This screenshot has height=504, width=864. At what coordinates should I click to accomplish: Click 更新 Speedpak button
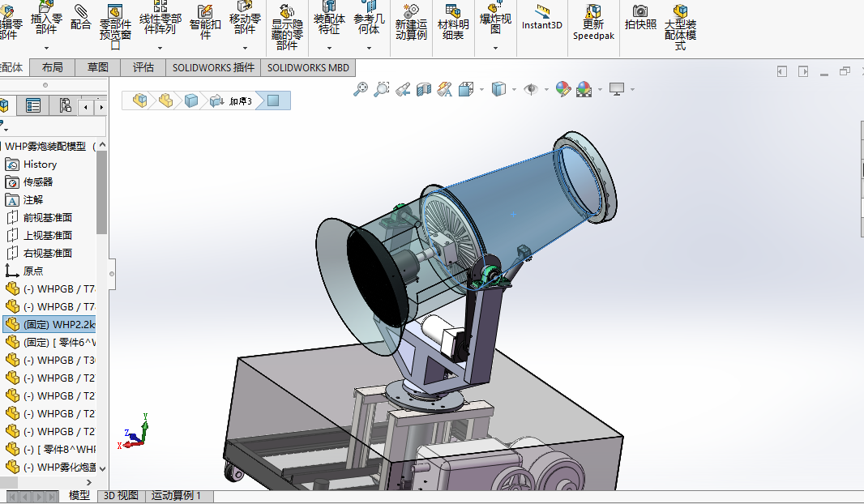coord(593,22)
